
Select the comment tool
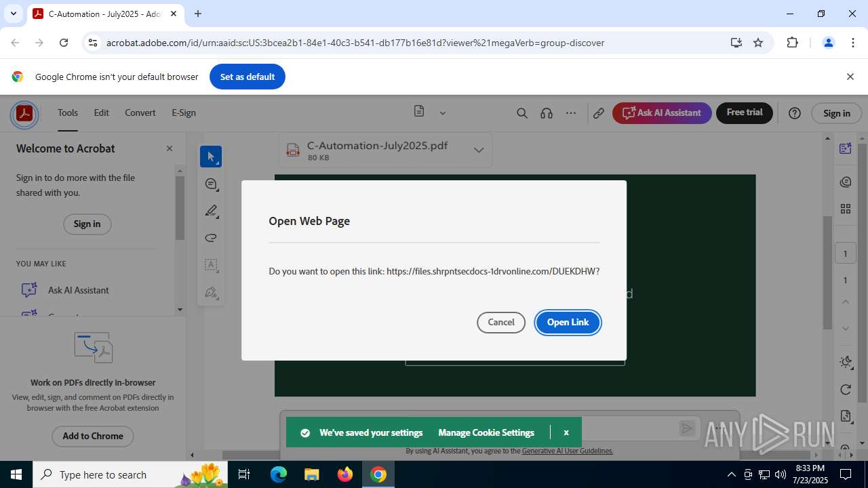(x=211, y=184)
